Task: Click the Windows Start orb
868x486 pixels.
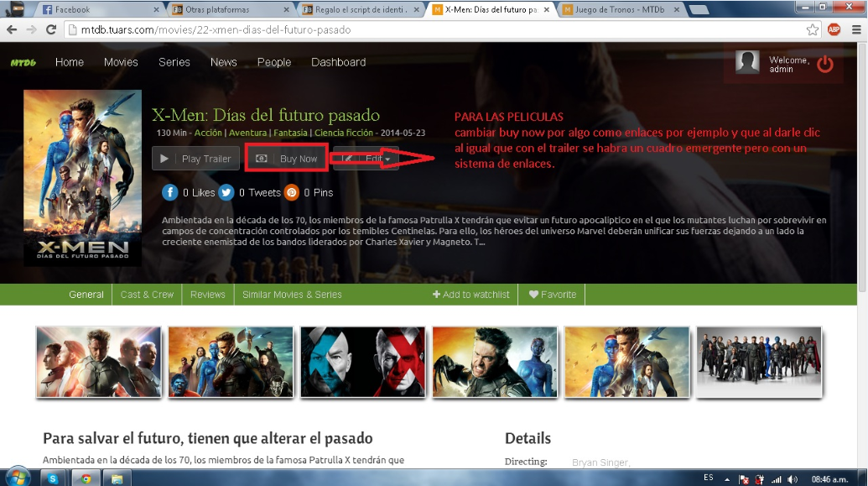Action: click(x=17, y=477)
